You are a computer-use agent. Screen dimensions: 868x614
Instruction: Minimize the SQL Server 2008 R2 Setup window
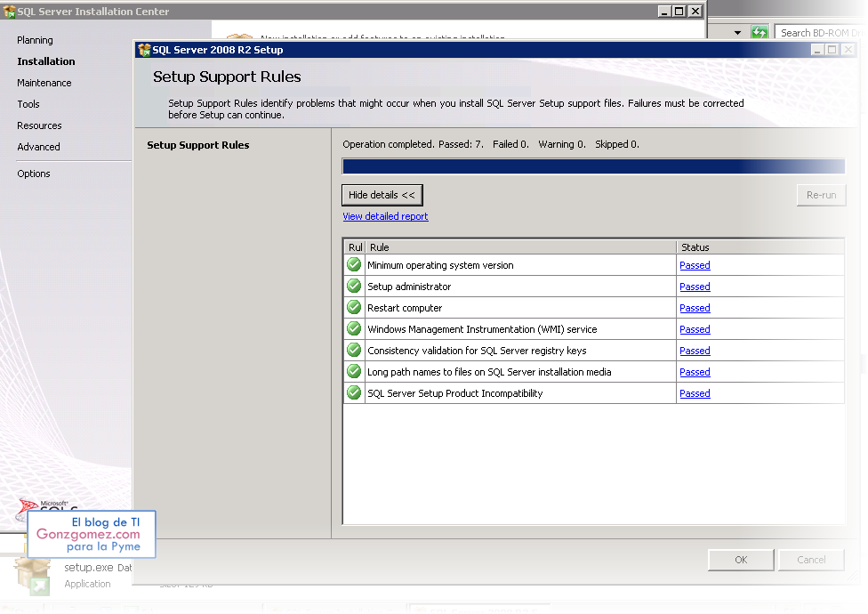[x=816, y=50]
